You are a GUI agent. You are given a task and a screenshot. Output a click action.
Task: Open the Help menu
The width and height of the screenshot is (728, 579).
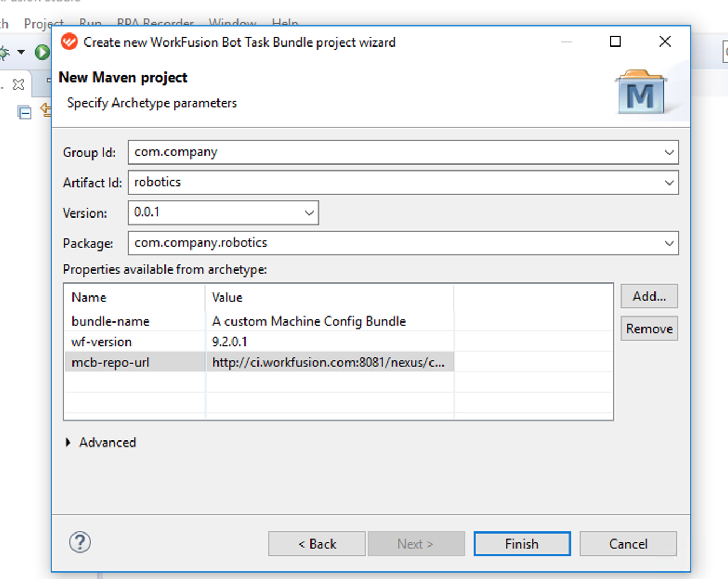(x=285, y=24)
